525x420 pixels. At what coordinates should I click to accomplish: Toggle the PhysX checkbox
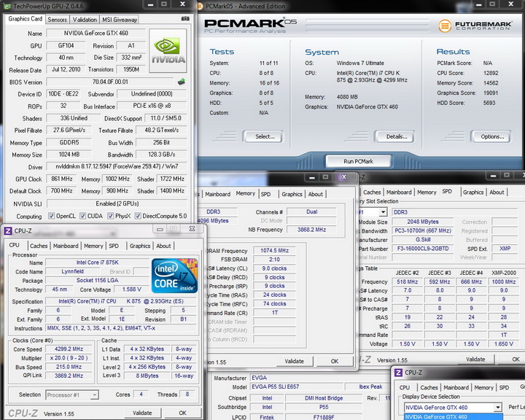[110, 216]
